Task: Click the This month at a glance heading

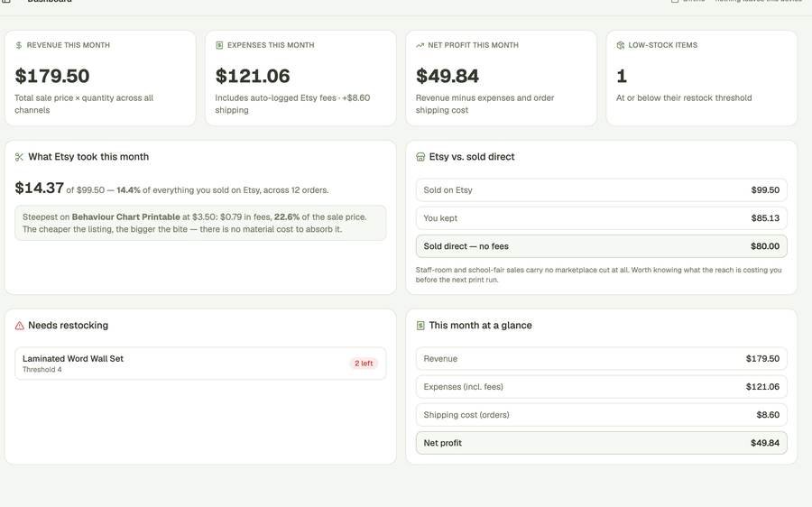Action: click(x=481, y=326)
